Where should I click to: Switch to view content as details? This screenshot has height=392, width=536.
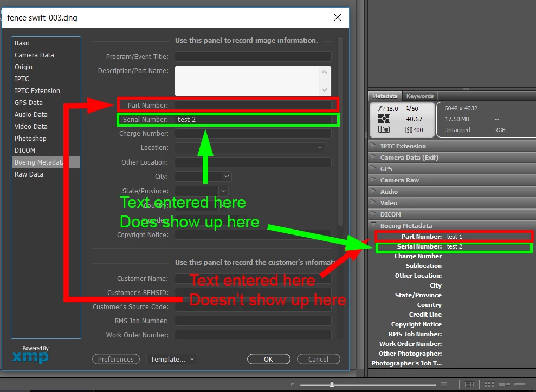pos(504,384)
